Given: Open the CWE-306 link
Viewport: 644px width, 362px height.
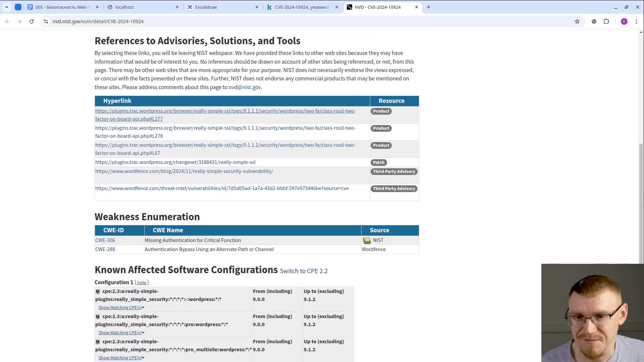Looking at the screenshot, I should 105,240.
